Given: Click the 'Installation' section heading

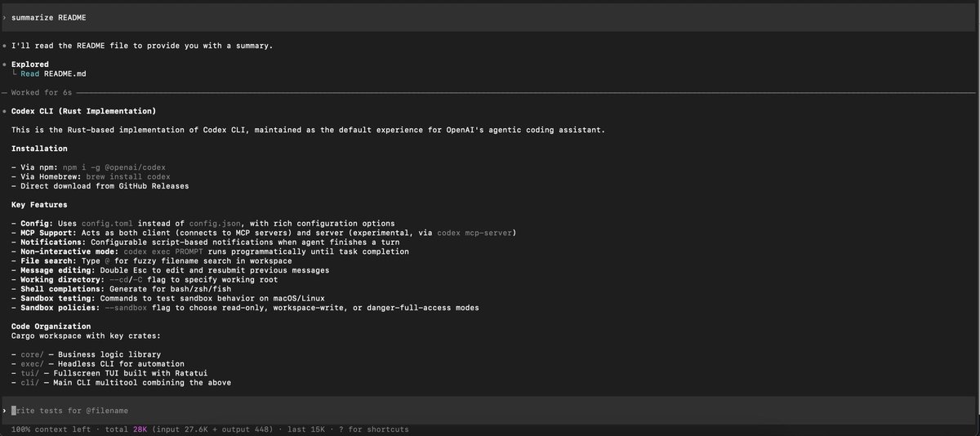Looking at the screenshot, I should (39, 149).
